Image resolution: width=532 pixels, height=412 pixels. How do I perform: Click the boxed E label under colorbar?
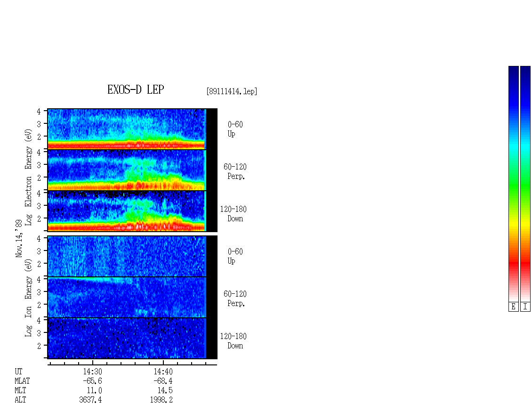513,307
